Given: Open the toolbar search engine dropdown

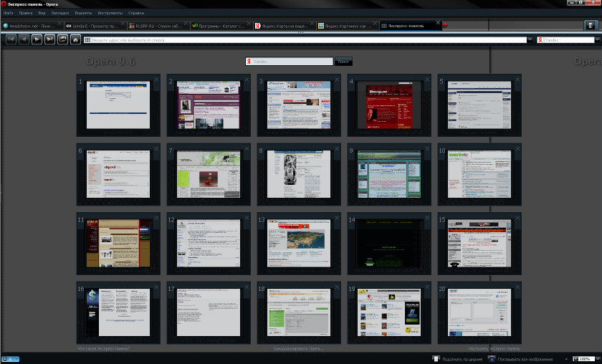Looking at the screenshot, I should [597, 40].
